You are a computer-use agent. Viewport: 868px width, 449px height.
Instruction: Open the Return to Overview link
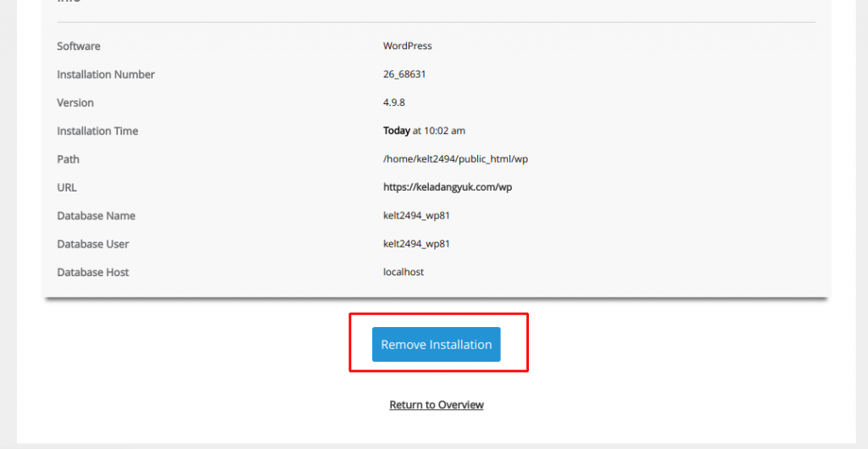click(x=437, y=405)
